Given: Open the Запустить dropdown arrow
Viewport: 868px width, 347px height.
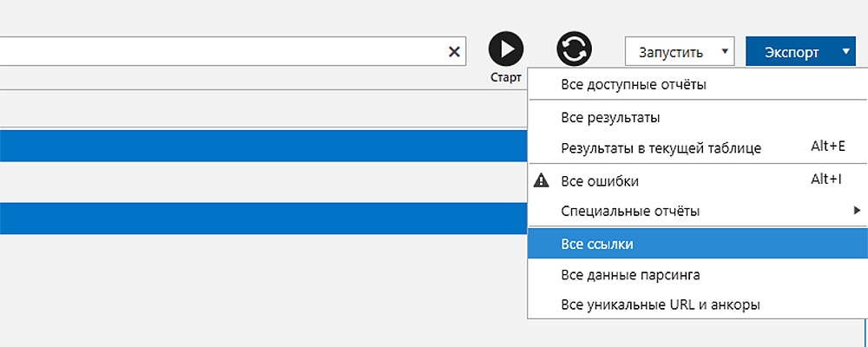Looking at the screenshot, I should click(x=725, y=52).
